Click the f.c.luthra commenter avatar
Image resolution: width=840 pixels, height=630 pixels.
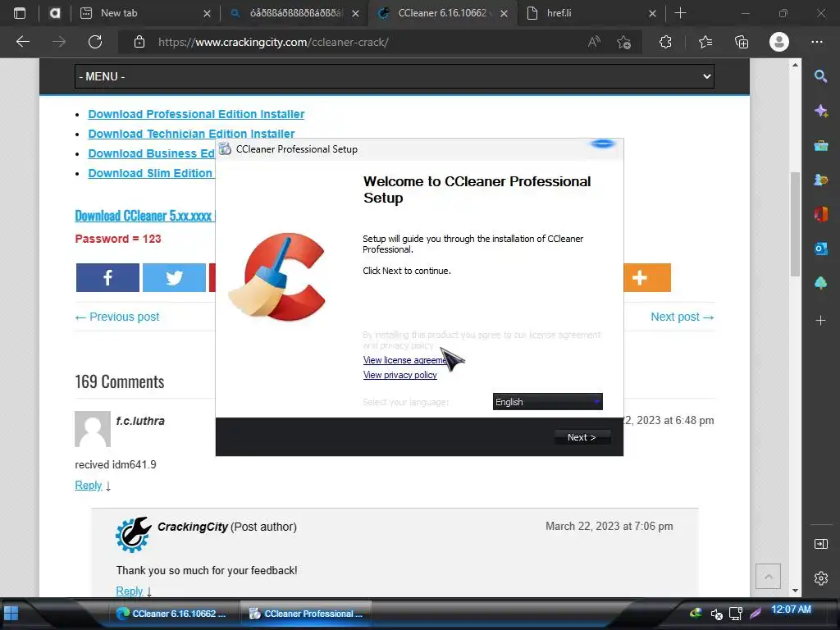(93, 428)
